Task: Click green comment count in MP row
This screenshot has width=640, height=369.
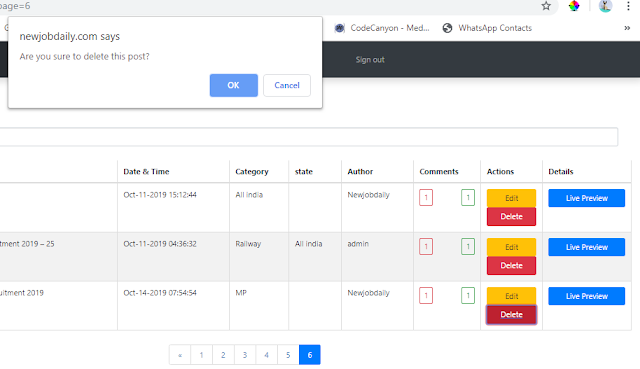Action: 468,296
